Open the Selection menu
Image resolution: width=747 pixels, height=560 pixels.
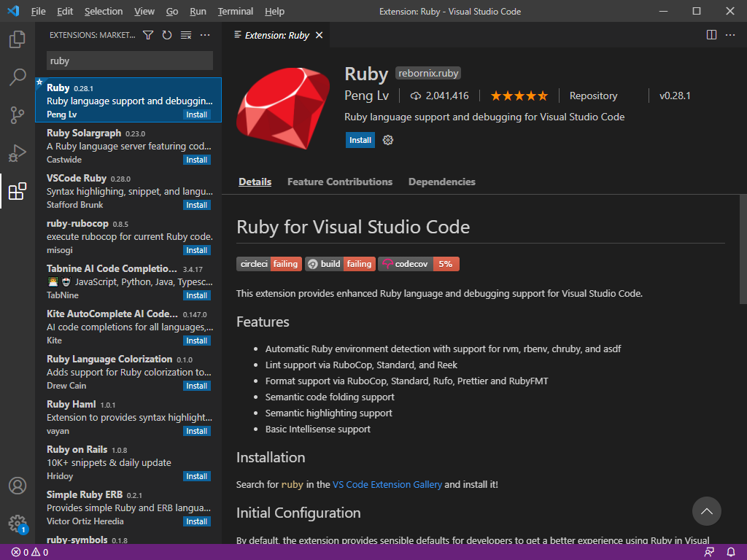point(104,11)
